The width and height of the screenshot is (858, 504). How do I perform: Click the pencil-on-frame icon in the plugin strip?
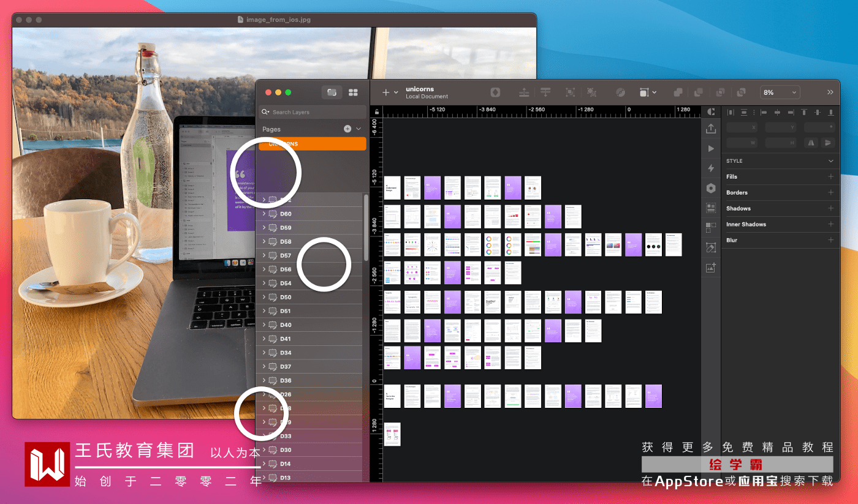(x=711, y=248)
